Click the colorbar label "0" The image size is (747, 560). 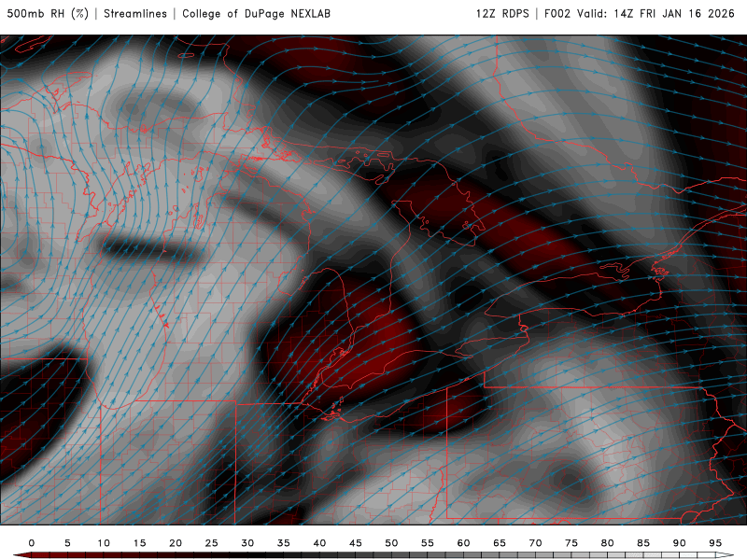(32, 543)
